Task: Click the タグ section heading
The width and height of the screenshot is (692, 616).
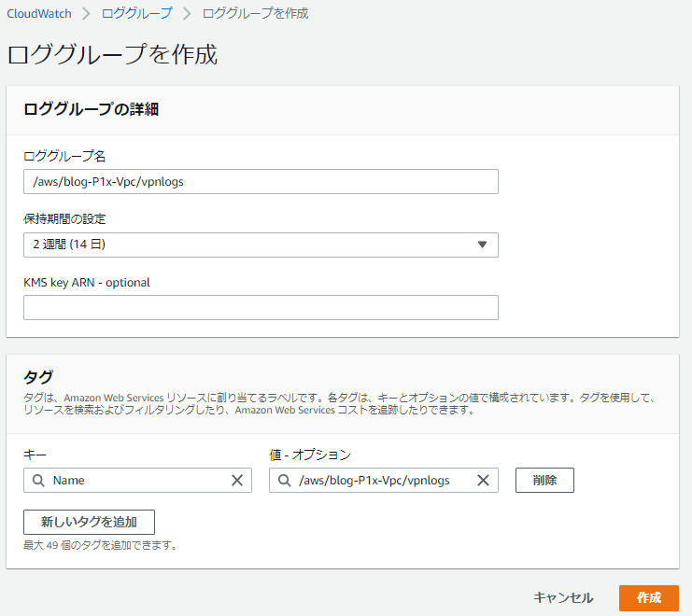Action: coord(38,377)
